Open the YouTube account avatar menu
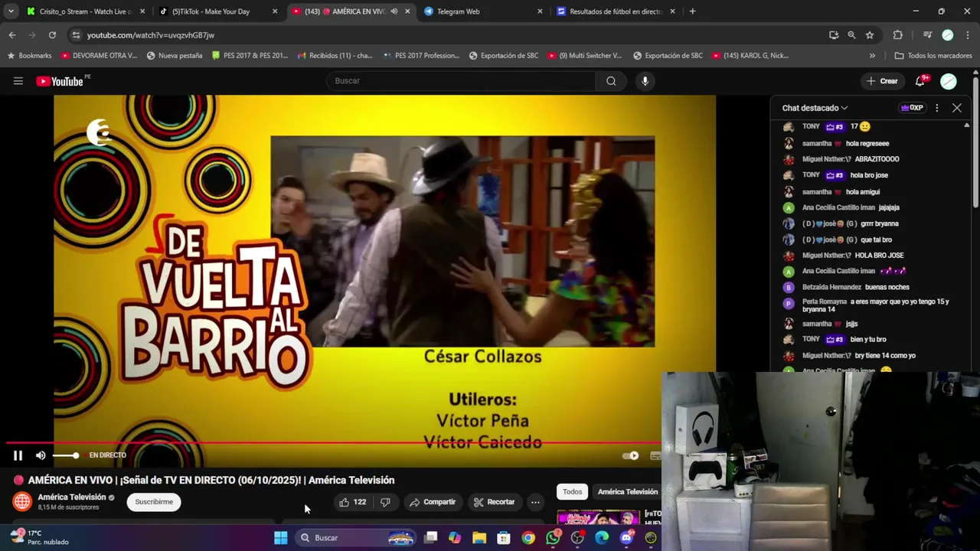Viewport: 980px width, 551px height. [948, 81]
